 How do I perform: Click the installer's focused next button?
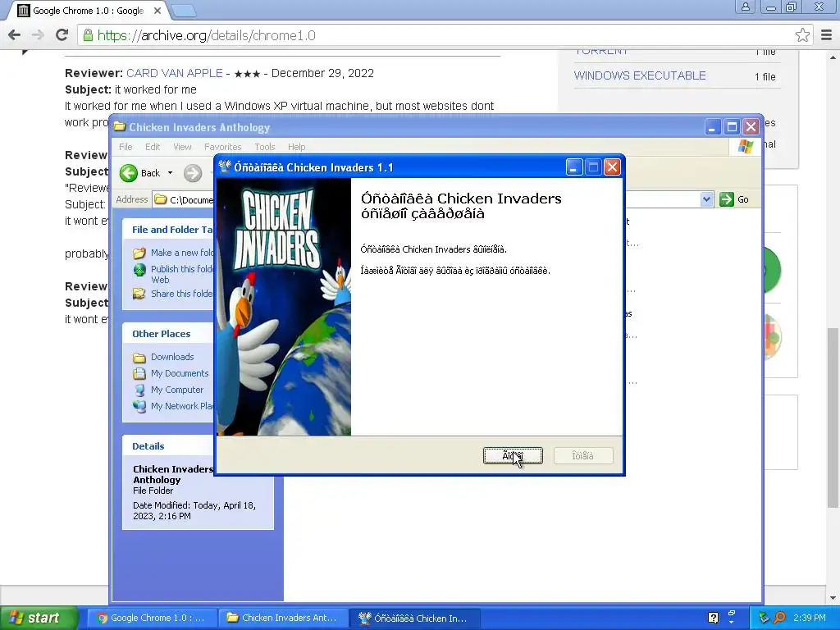pyautogui.click(x=513, y=456)
